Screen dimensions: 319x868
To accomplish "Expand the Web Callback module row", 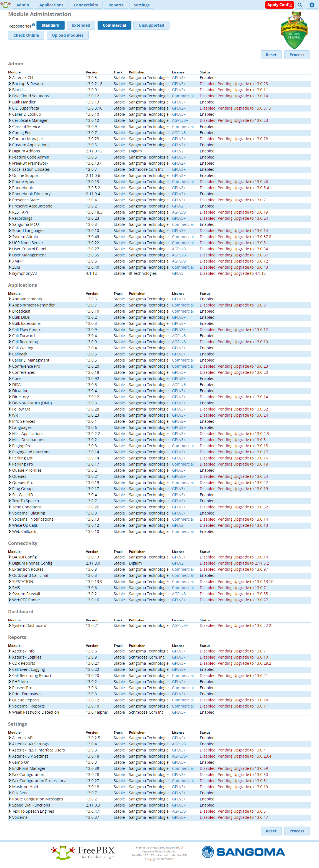I will tap(159, 532).
